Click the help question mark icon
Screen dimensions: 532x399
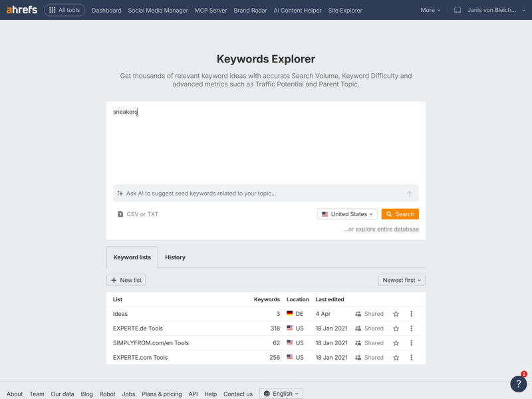click(518, 384)
